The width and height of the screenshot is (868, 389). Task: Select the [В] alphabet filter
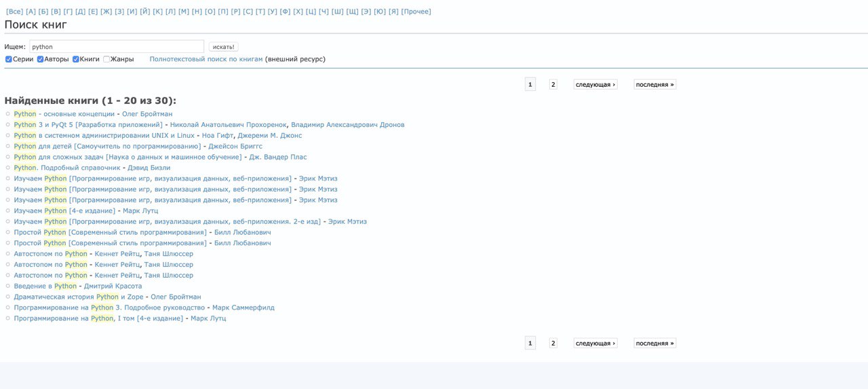[x=56, y=12]
